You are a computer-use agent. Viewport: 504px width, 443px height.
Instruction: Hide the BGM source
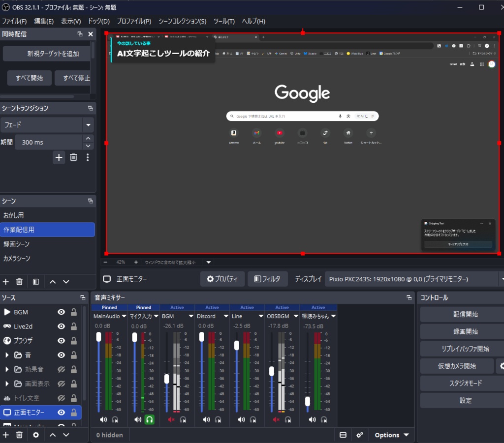coord(61,312)
